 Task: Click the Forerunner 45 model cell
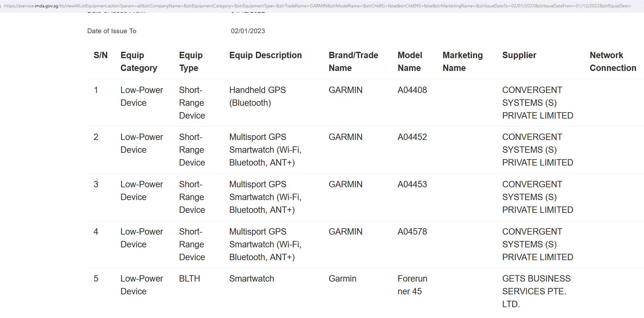(x=412, y=285)
